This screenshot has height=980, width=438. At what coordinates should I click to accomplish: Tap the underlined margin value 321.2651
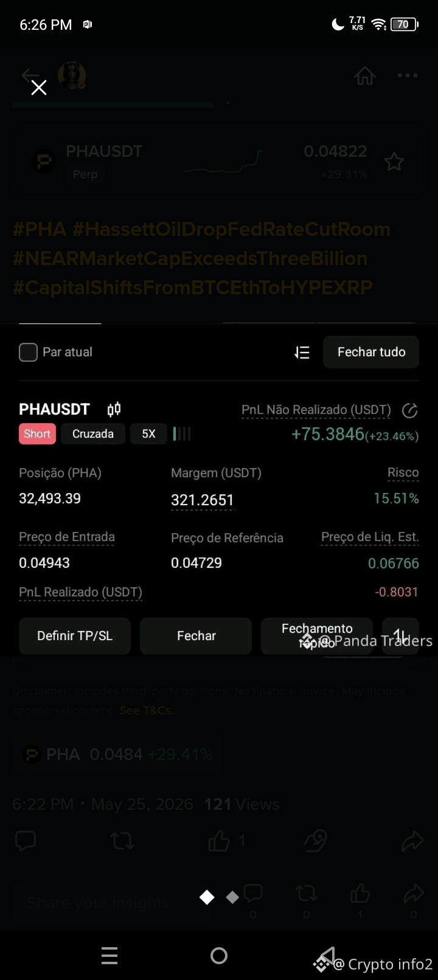tap(203, 500)
